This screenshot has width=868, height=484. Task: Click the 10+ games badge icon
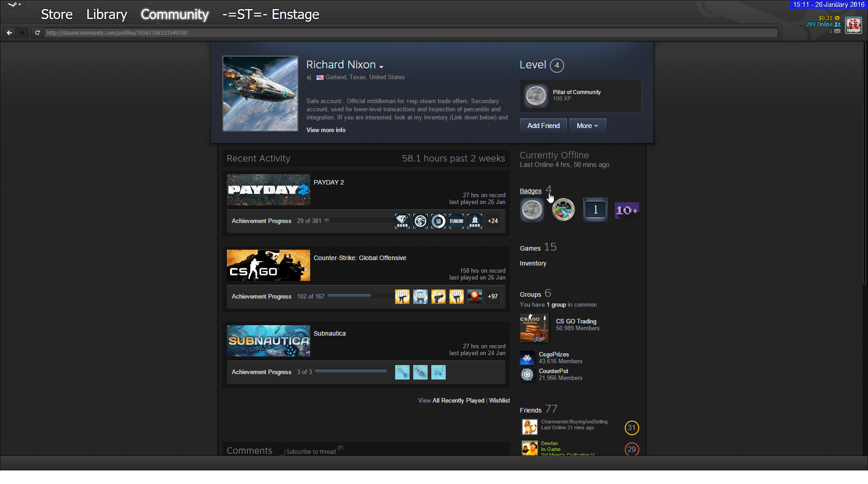pos(627,210)
